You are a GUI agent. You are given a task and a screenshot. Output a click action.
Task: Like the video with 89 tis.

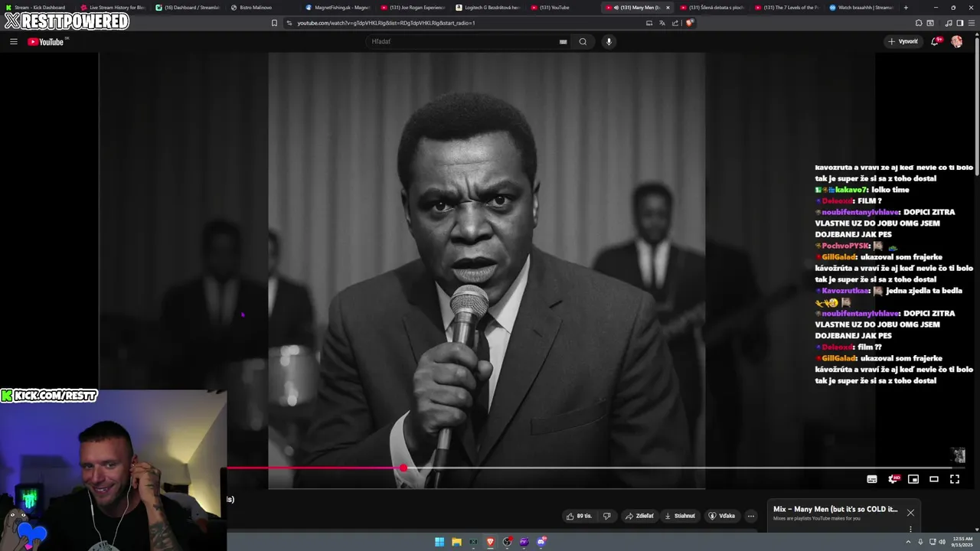pos(579,516)
